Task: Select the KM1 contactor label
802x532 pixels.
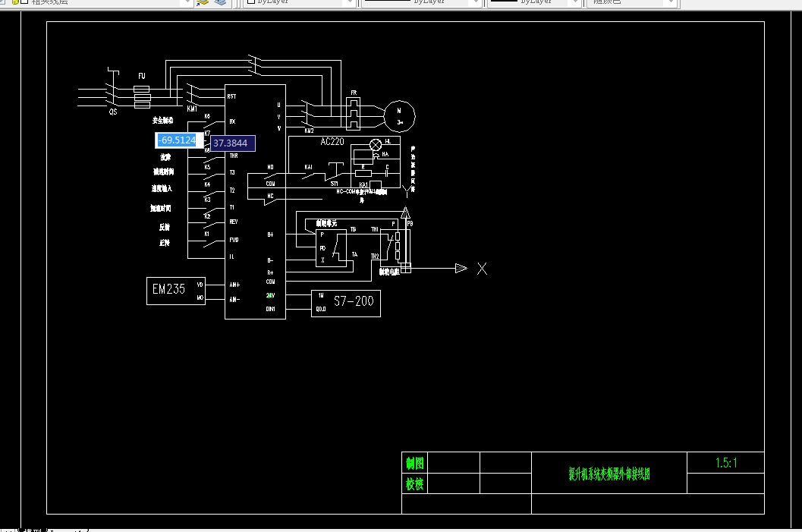Action: click(192, 109)
